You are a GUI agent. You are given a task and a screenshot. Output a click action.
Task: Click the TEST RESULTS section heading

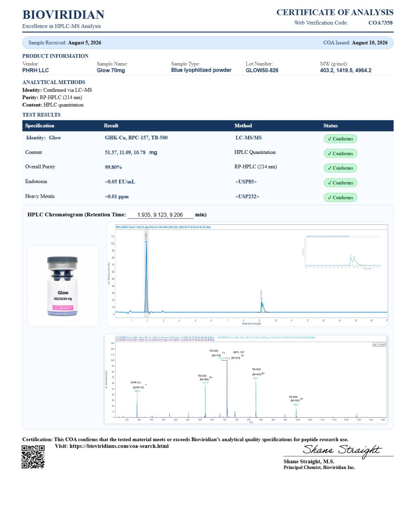[x=41, y=115]
